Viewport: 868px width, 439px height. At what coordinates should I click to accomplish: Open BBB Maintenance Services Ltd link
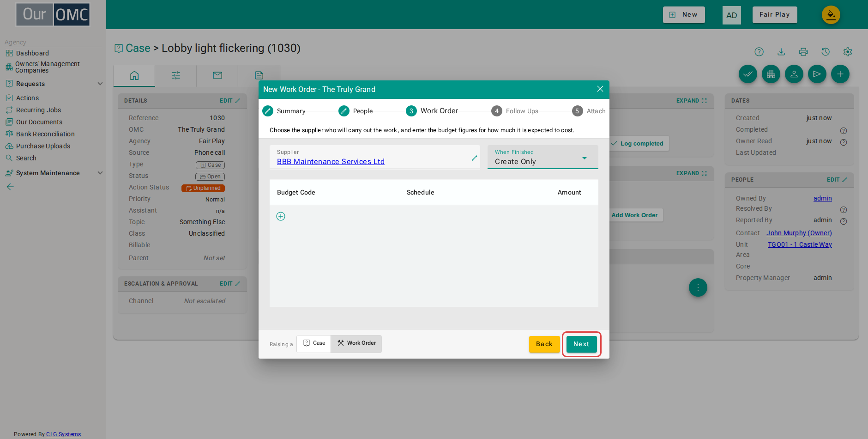tap(331, 162)
